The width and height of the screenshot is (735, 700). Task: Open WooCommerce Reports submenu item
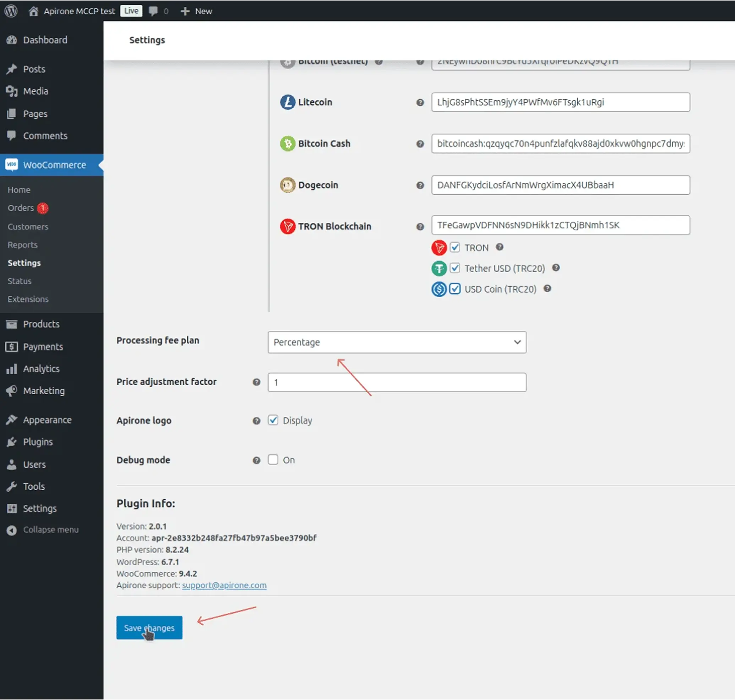click(x=23, y=245)
